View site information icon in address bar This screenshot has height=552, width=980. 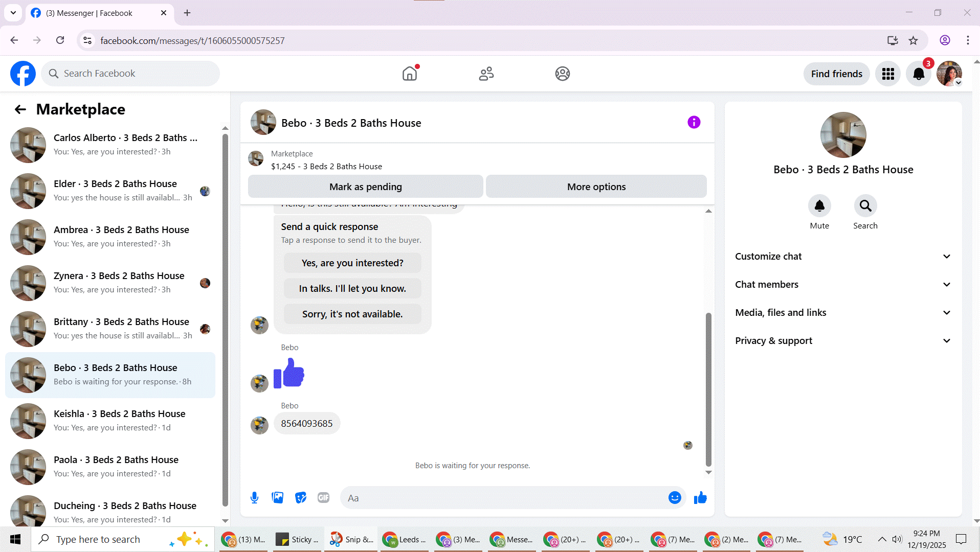pos(87,40)
